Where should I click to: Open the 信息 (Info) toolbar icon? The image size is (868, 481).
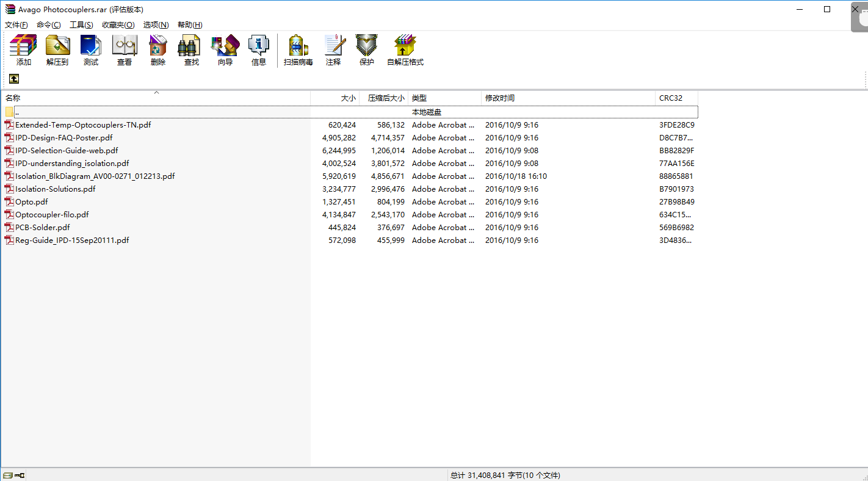[259, 46]
